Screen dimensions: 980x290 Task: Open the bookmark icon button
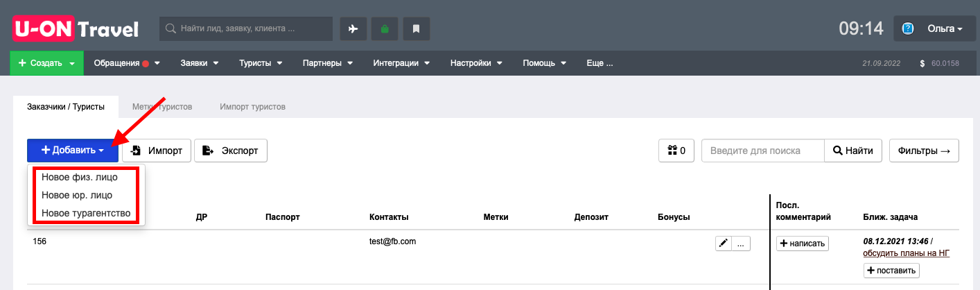[x=417, y=28]
